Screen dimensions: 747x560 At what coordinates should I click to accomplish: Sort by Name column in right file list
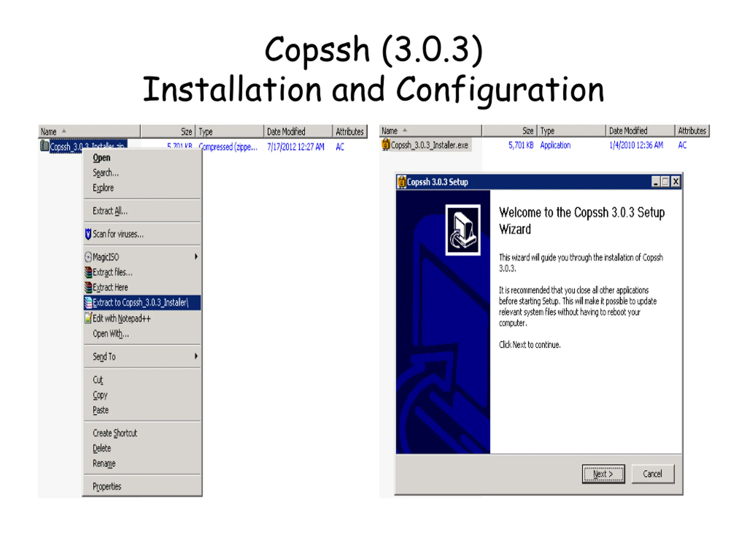pyautogui.click(x=431, y=131)
